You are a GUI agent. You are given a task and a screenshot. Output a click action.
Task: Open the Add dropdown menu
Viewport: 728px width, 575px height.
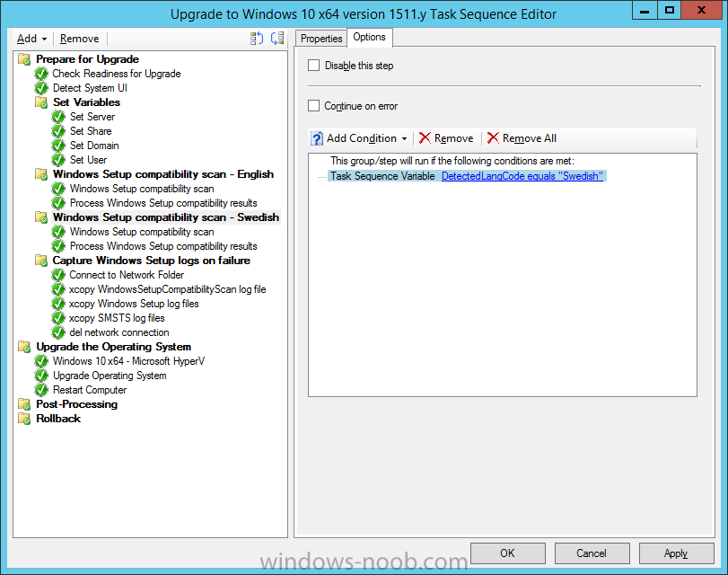pos(31,39)
